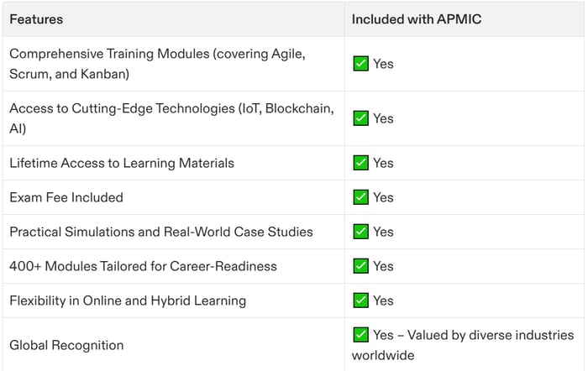Click checkmark for Practical Simulations row
Screen dimensions: 588x371
coord(360,232)
